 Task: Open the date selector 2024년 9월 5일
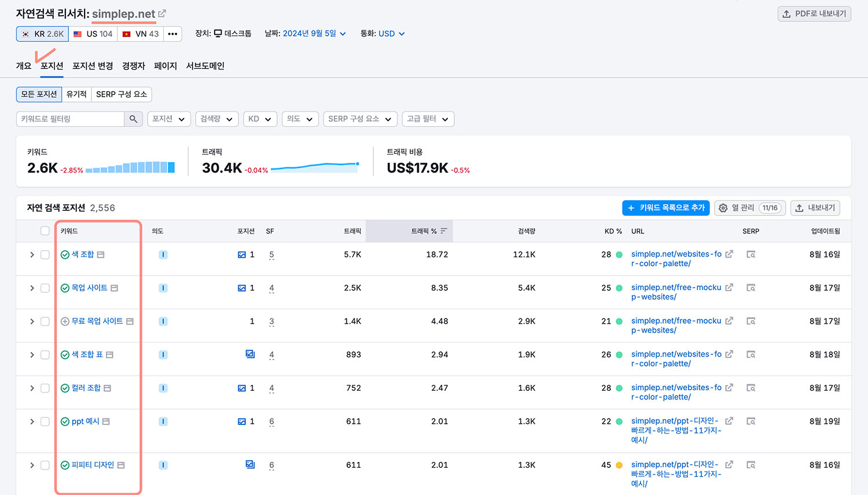pos(314,34)
